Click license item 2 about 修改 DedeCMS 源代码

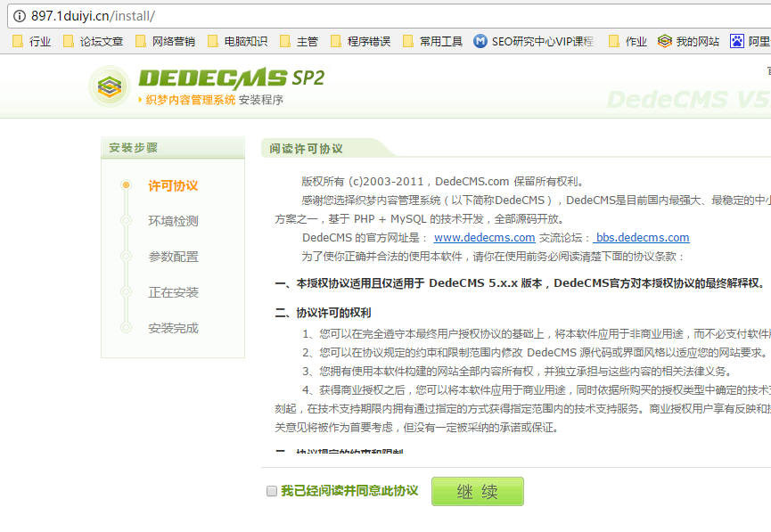pyautogui.click(x=535, y=353)
